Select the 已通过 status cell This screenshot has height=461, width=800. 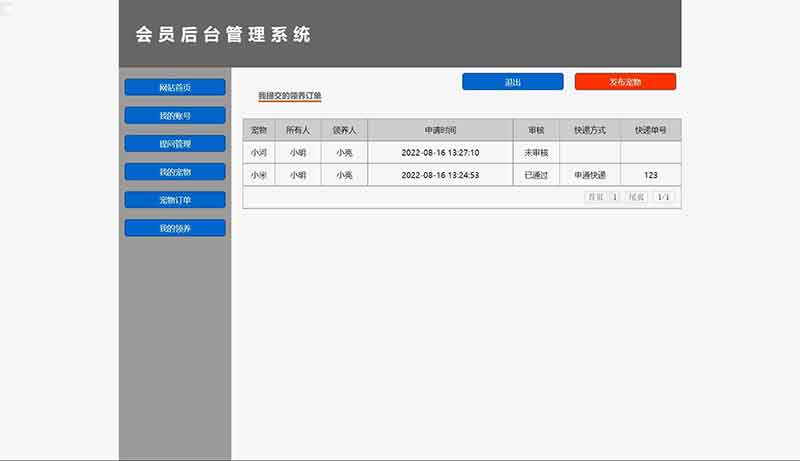(x=536, y=175)
